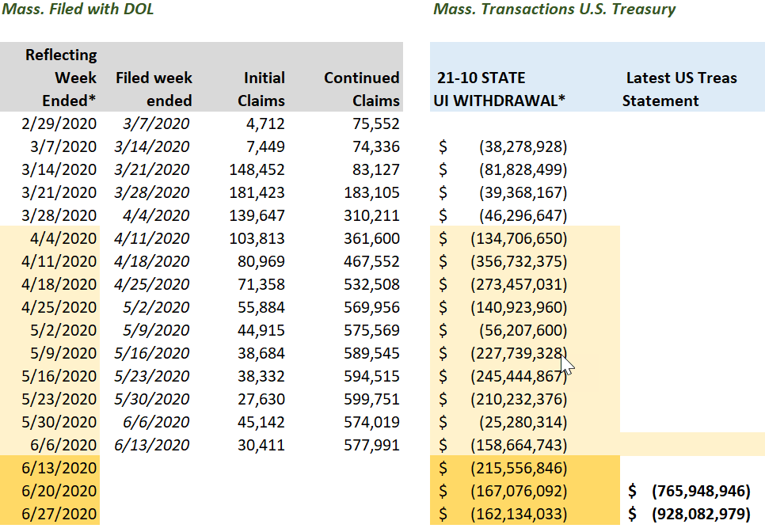Click the withdrawal cell (38,278,928)
Screen dimensions: 765x532
(523, 146)
